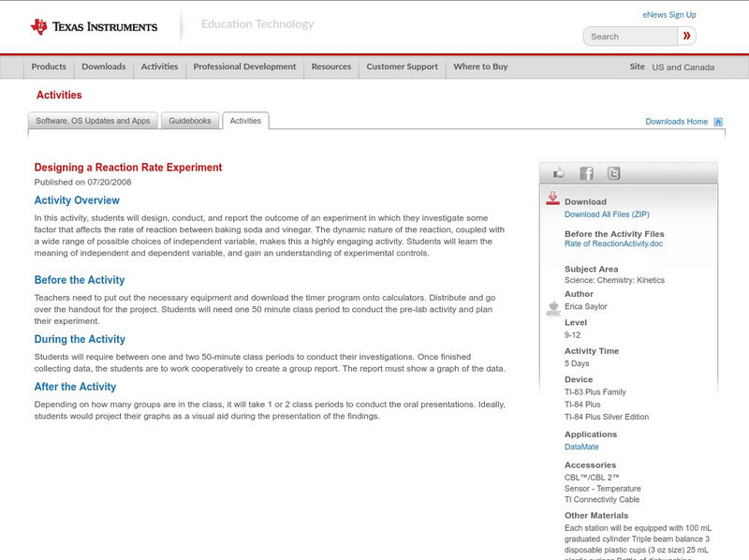Click the title Designing a Reaction Rate Experiment
The image size is (749, 560).
pos(128,168)
